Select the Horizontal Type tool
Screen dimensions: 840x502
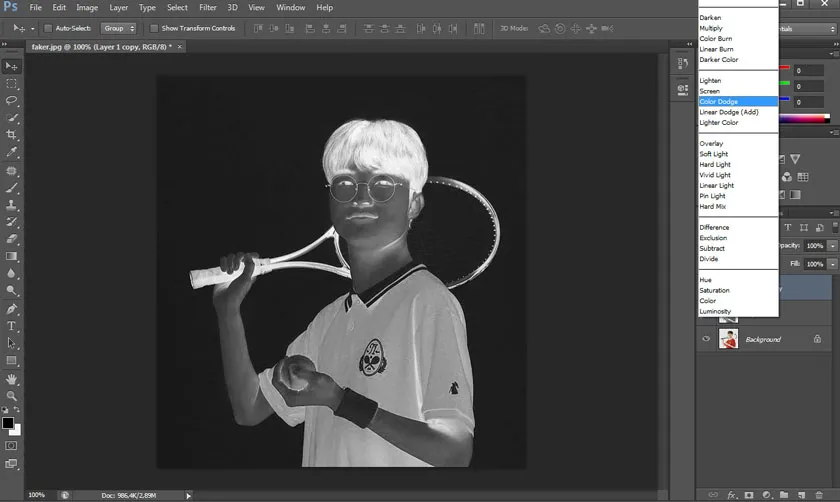pos(12,326)
